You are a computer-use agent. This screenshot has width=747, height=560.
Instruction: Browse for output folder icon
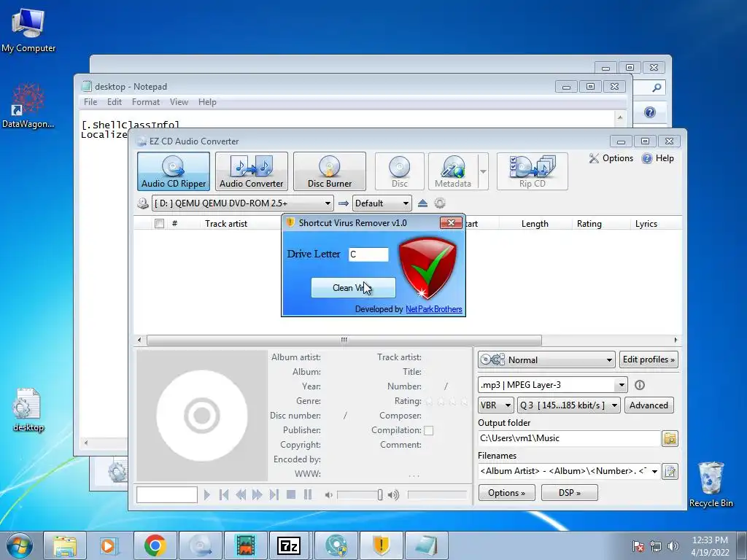point(670,438)
